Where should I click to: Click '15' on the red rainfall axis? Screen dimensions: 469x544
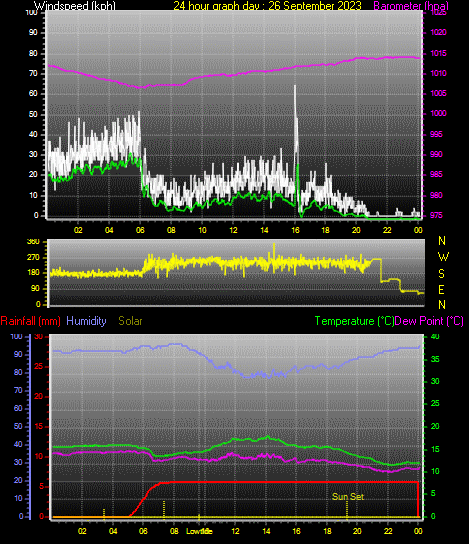pos(39,426)
